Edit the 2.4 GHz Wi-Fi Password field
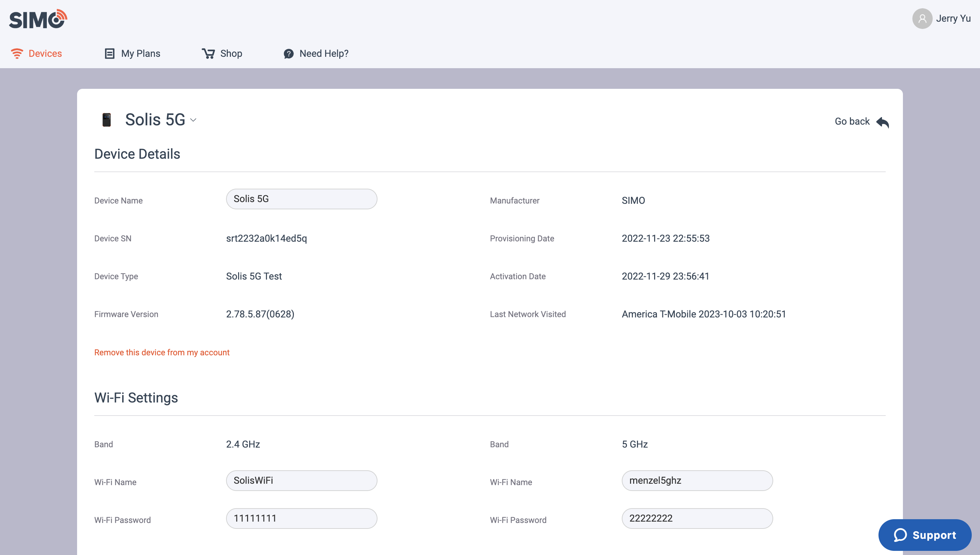This screenshot has height=555, width=980. [x=302, y=519]
